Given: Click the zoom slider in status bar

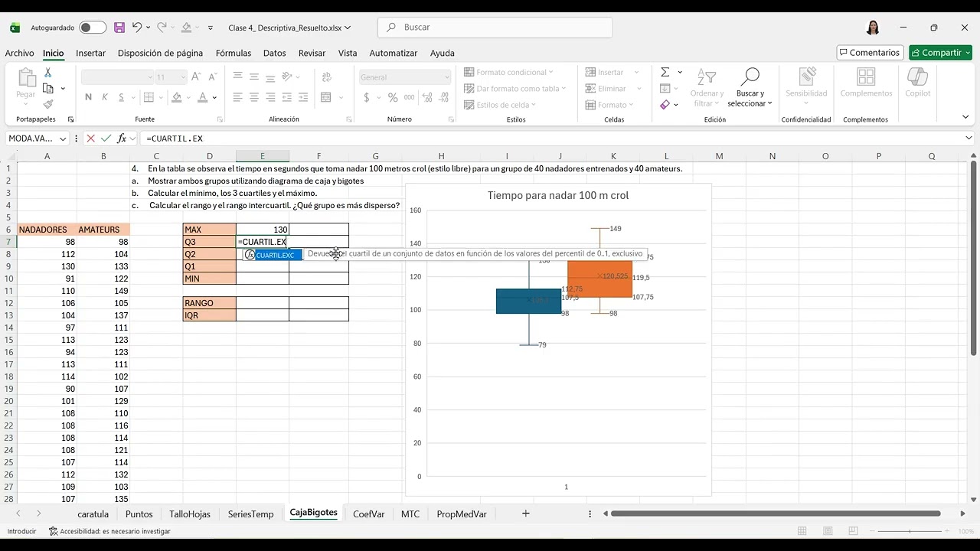Looking at the screenshot, I should (910, 531).
